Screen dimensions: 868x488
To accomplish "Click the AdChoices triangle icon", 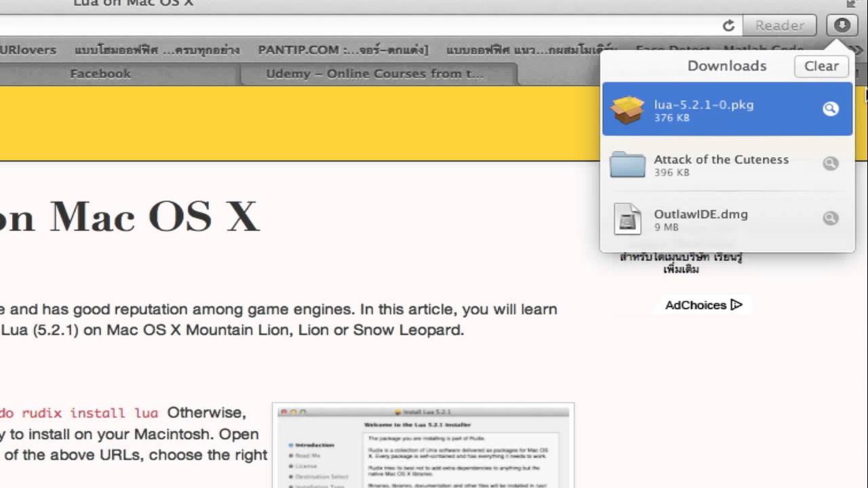I will 736,305.
